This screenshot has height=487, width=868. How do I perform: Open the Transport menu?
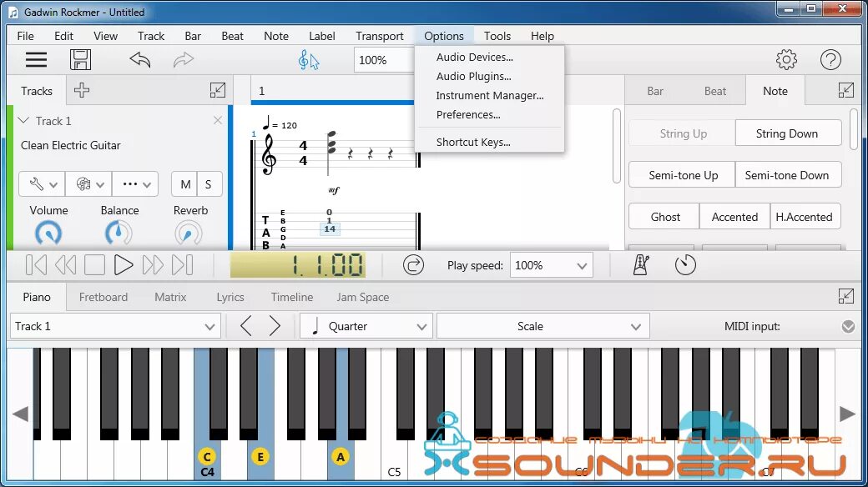pos(379,36)
